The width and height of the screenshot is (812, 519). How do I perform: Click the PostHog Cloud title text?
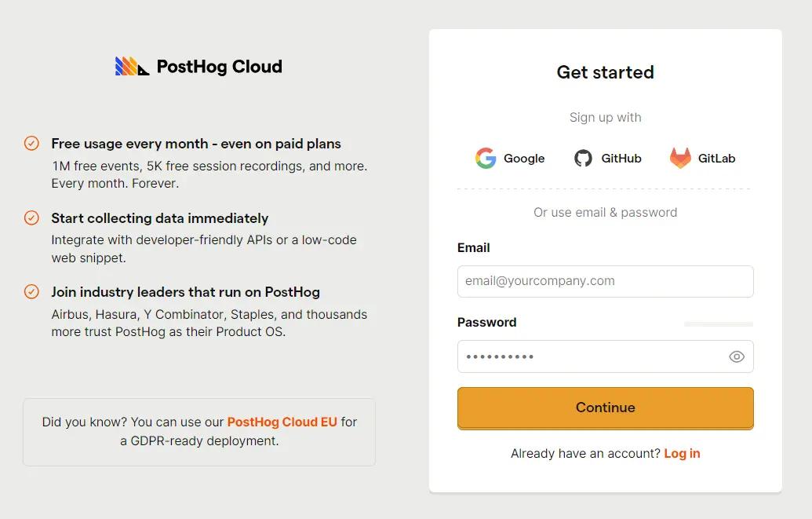pyautogui.click(x=220, y=67)
